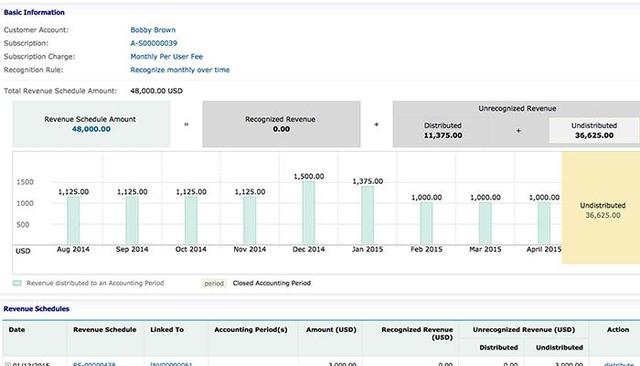Select the Undistributed 36,625.00 summary box

594,131
